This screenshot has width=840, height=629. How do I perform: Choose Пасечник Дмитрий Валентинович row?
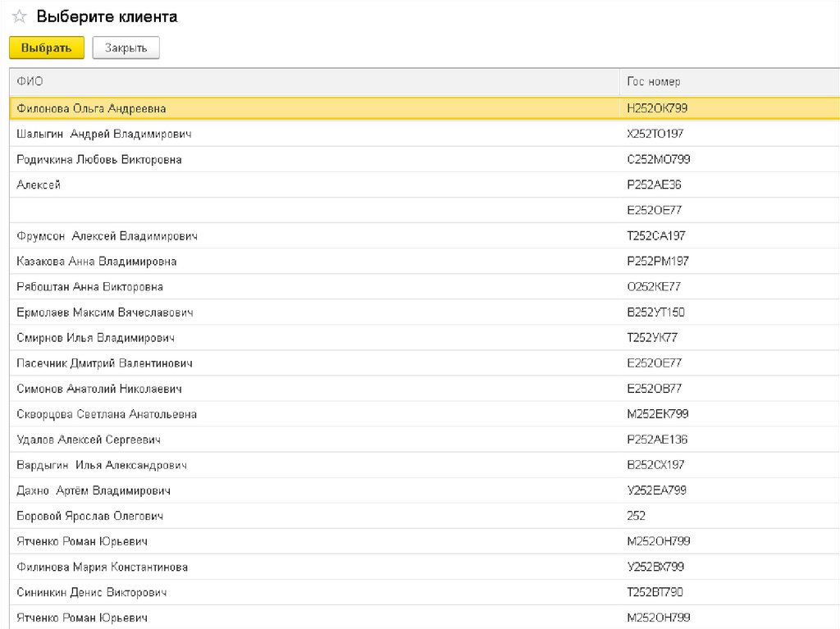coord(104,363)
